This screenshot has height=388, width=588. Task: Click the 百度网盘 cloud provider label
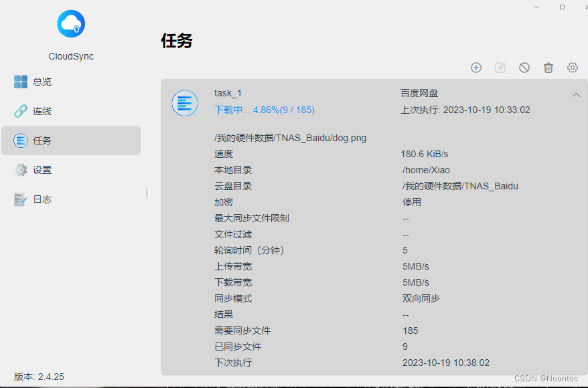pos(419,93)
